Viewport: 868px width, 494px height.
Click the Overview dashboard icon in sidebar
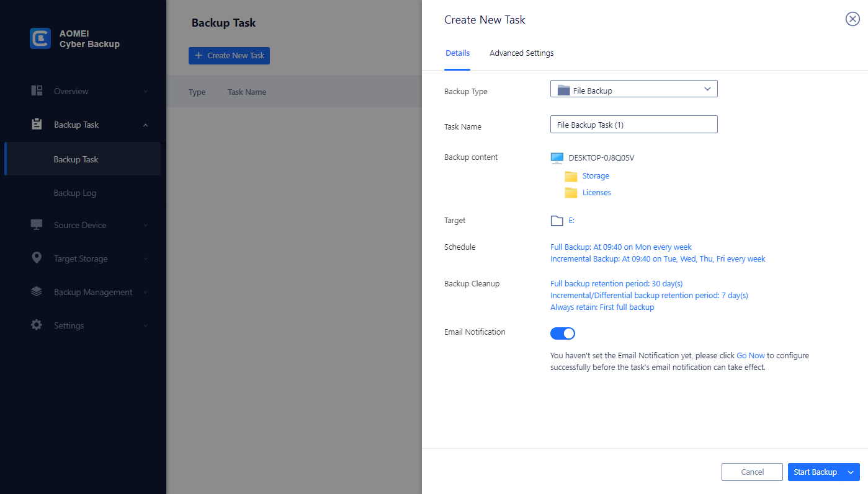point(37,90)
